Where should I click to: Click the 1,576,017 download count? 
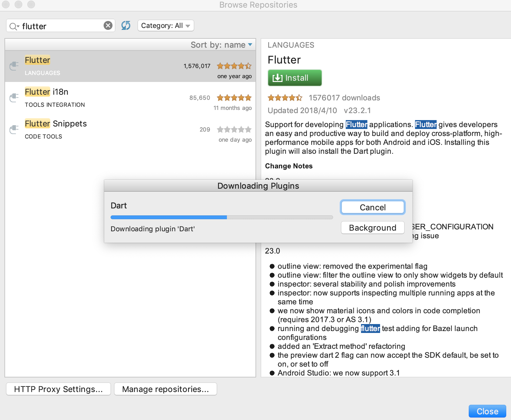pyautogui.click(x=197, y=66)
